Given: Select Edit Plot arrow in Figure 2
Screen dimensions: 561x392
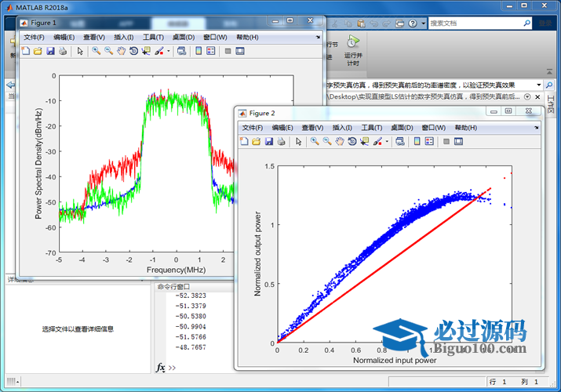Looking at the screenshot, I should (299, 141).
